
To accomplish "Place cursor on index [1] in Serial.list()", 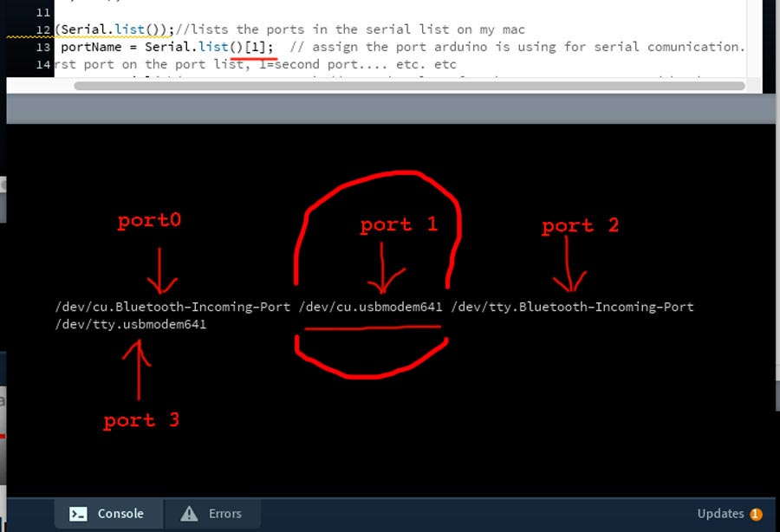I will 260,47.
